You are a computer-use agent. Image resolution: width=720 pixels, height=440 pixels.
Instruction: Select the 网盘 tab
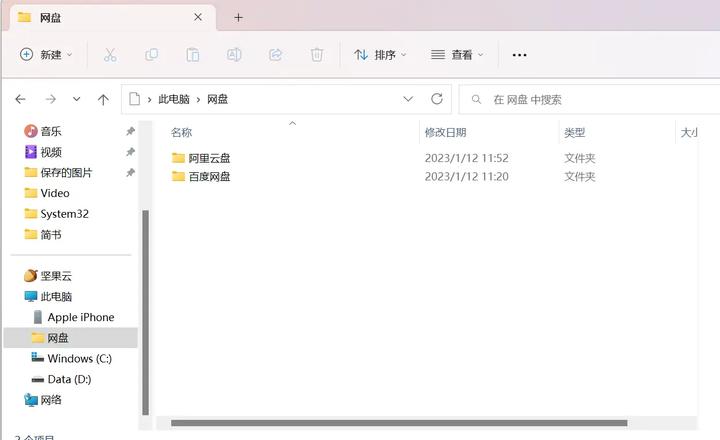(112, 17)
